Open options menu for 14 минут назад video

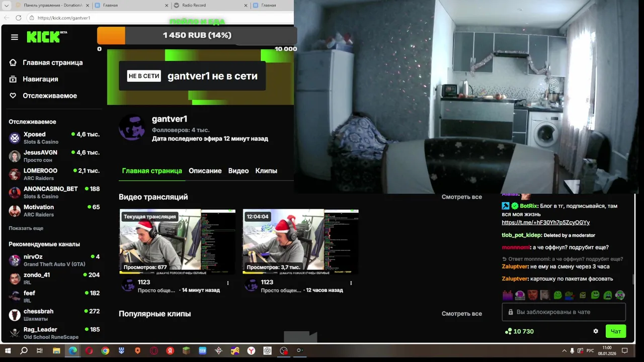(228, 283)
